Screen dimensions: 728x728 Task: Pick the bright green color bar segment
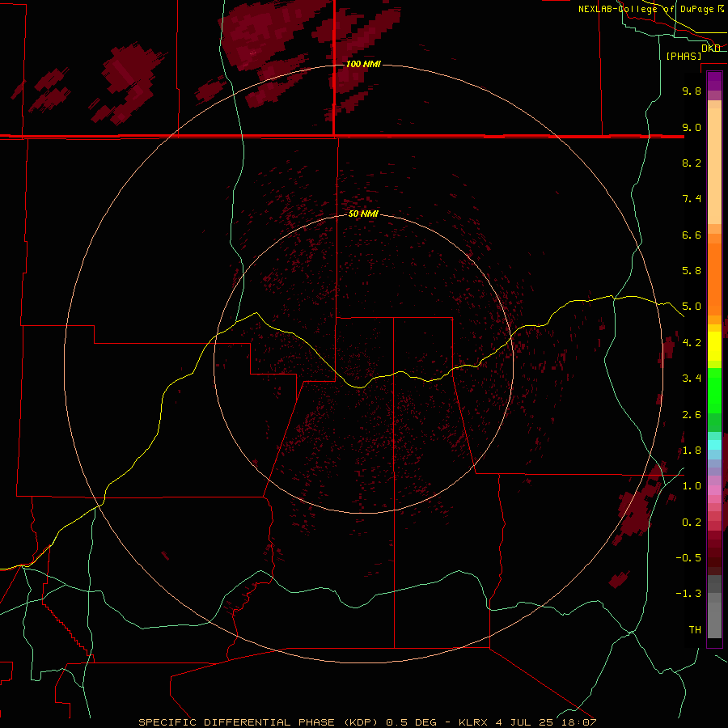point(714,390)
